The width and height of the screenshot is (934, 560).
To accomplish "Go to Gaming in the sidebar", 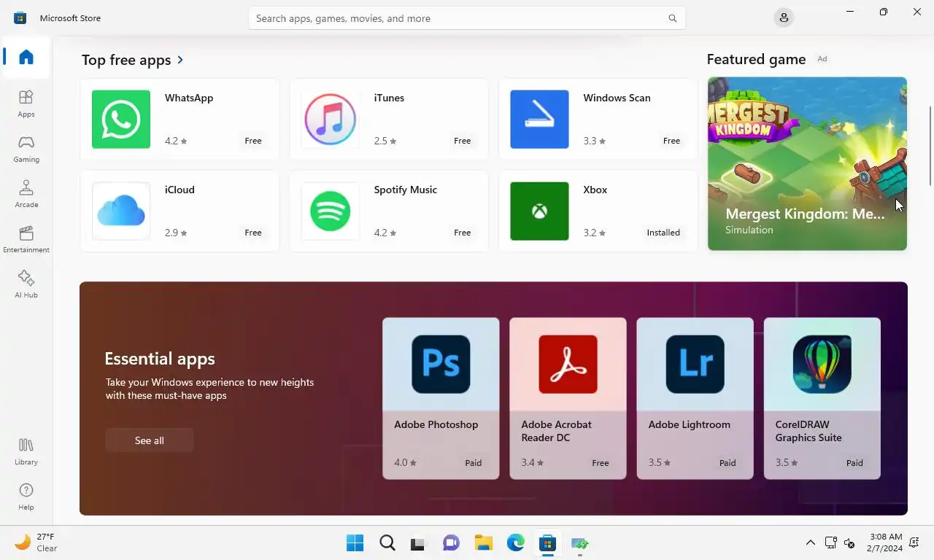I will coord(26,148).
